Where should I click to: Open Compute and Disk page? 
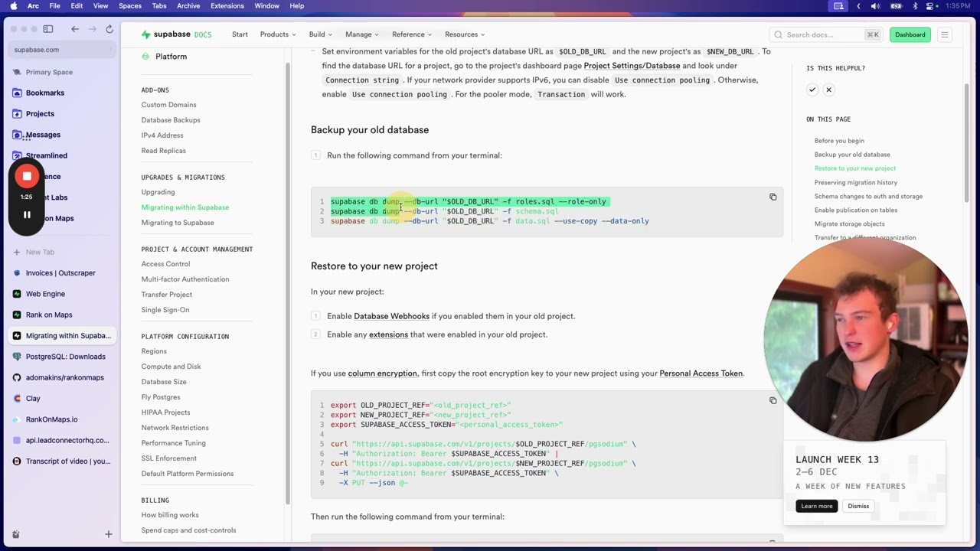point(171,367)
